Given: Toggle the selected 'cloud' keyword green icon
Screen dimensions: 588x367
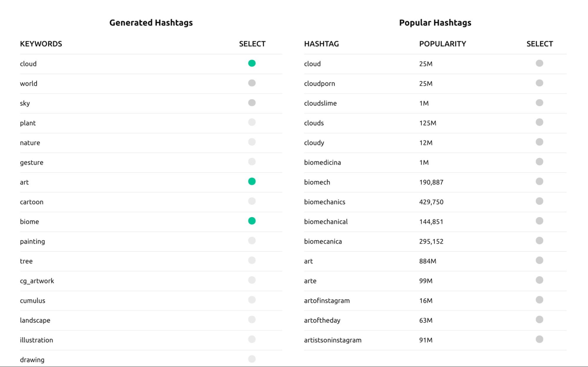Looking at the screenshot, I should [251, 63].
